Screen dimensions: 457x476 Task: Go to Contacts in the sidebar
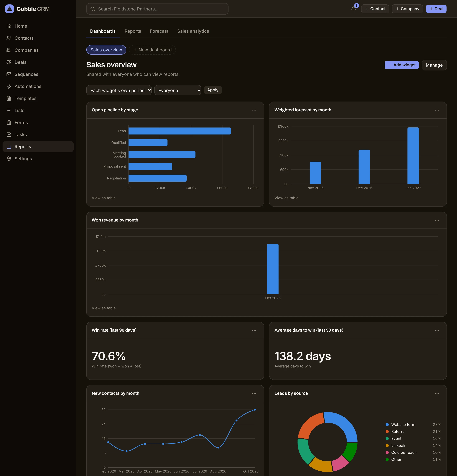(x=38, y=38)
